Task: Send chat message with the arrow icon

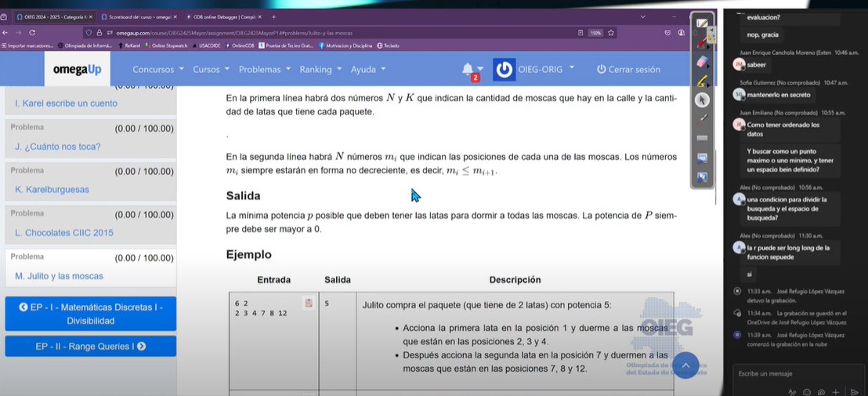Action: click(x=855, y=391)
